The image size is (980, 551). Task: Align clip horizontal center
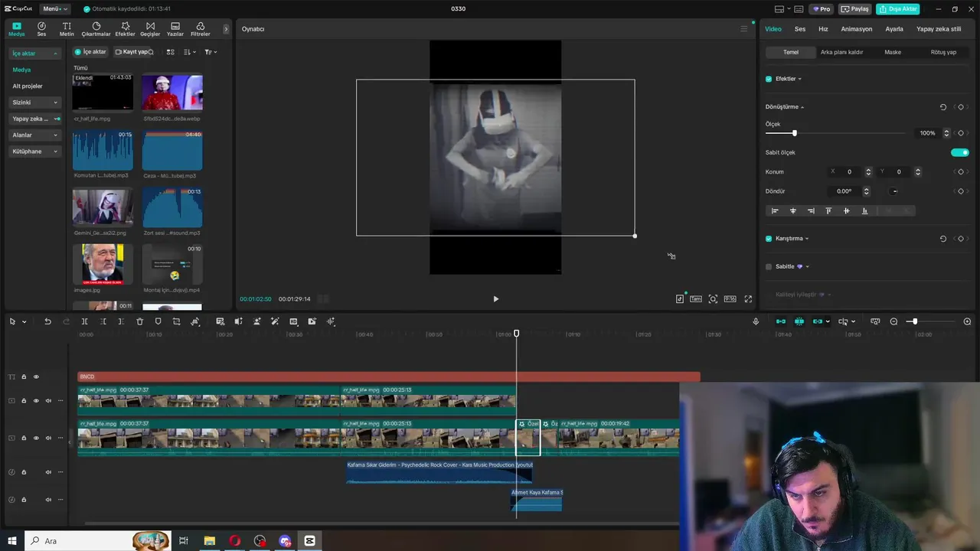point(792,211)
